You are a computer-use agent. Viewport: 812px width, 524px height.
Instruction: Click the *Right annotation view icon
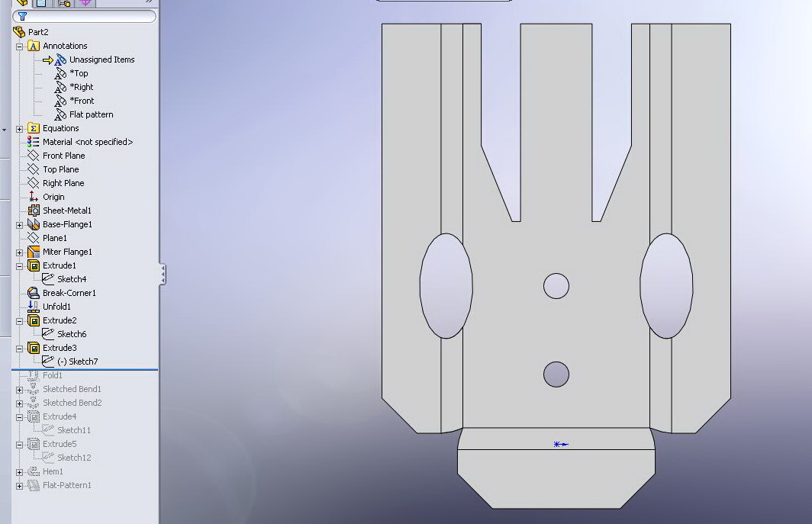60,88
